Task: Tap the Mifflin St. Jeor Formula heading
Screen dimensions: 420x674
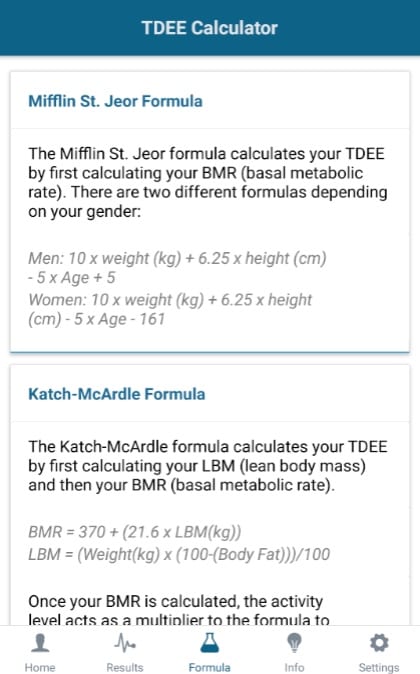Action: click(x=115, y=101)
